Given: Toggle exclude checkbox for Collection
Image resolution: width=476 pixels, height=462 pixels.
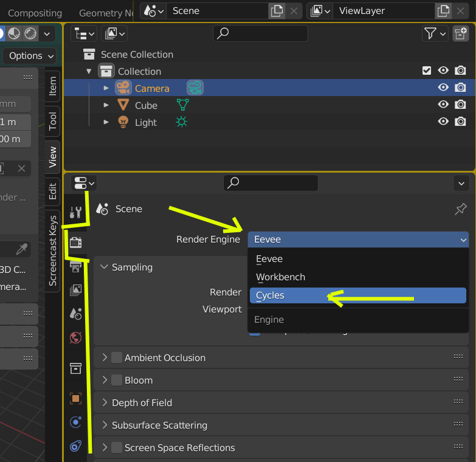Looking at the screenshot, I should click(427, 71).
